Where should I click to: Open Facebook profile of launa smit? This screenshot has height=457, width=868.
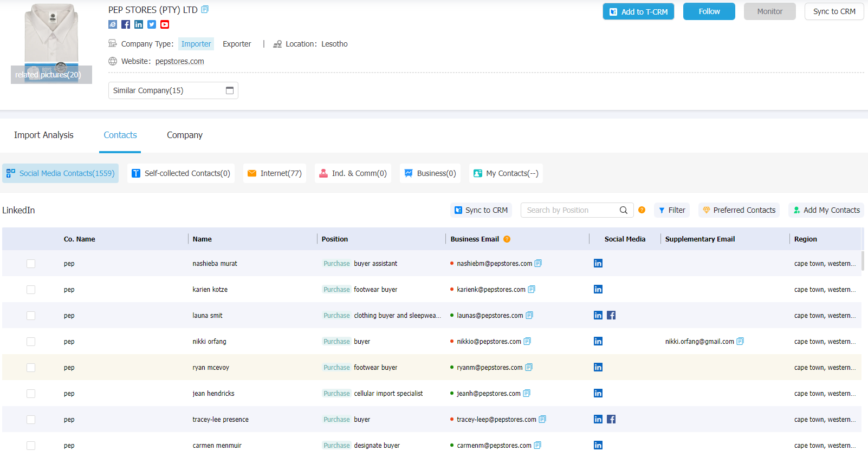click(x=611, y=315)
